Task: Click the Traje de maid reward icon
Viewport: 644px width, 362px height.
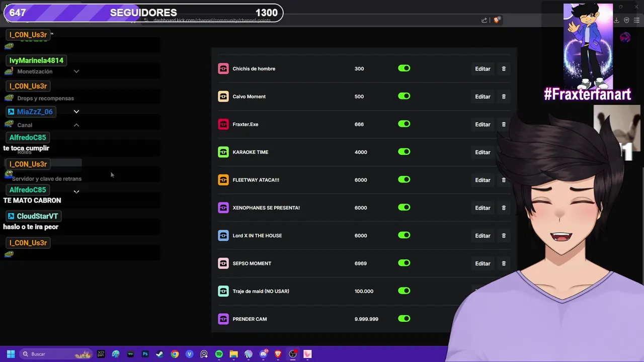Action: pyautogui.click(x=223, y=291)
